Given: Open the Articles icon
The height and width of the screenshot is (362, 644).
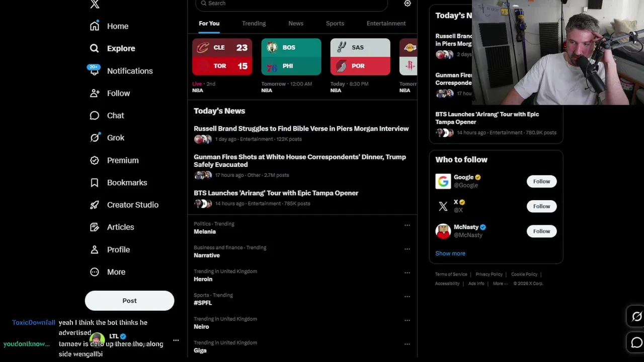Looking at the screenshot, I should click(x=95, y=227).
